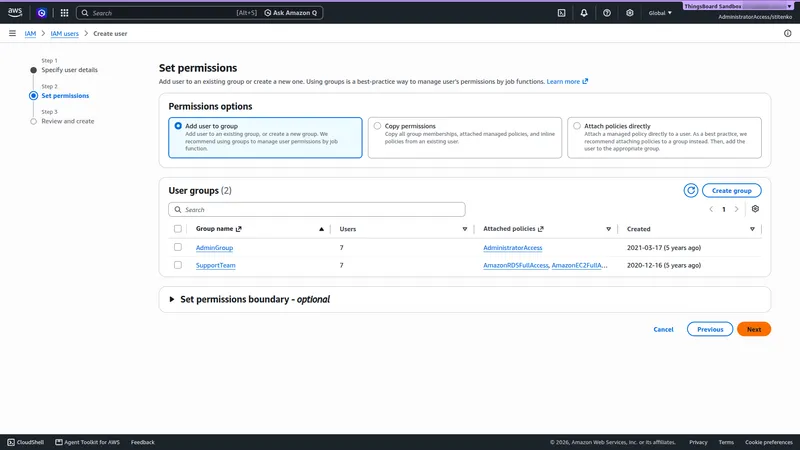Open the AdminGroup link
The width and height of the screenshot is (800, 450).
coord(214,248)
